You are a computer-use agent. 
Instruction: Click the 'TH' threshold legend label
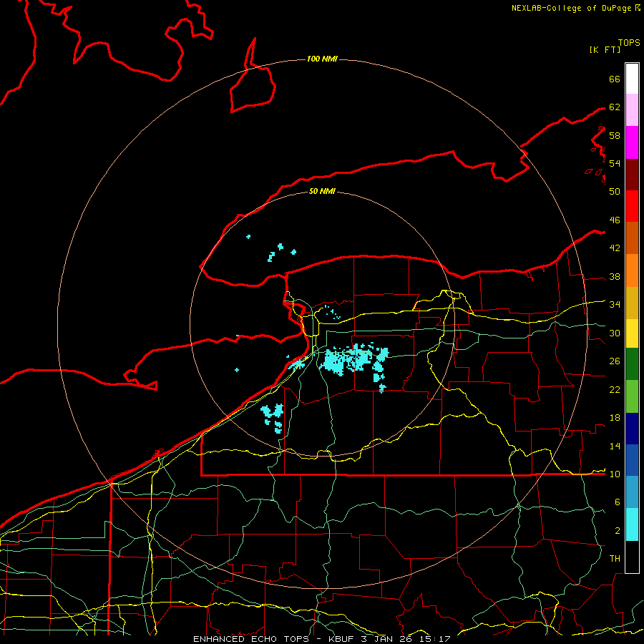point(615,559)
